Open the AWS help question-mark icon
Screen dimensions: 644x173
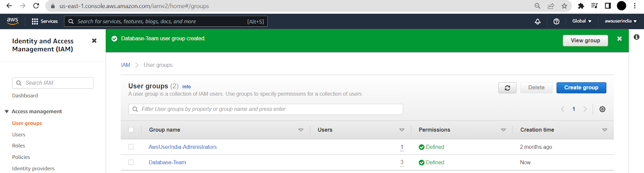coord(556,21)
